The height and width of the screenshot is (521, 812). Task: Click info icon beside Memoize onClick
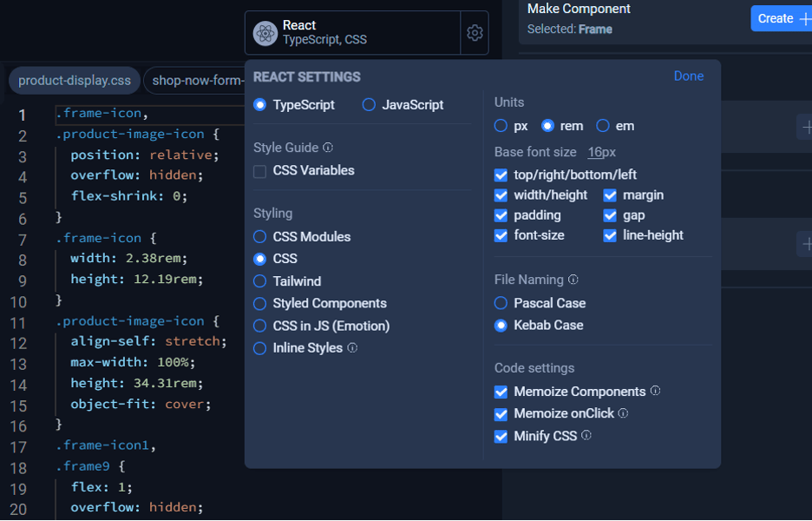click(x=623, y=412)
